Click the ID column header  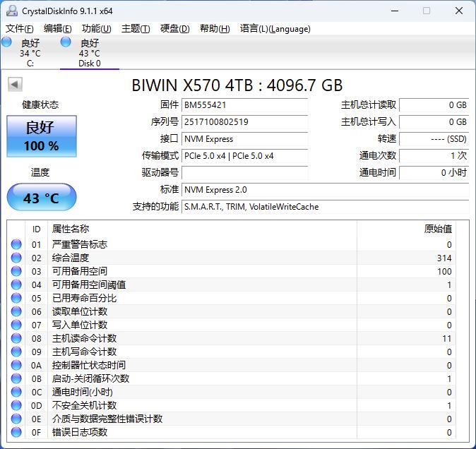[37, 229]
